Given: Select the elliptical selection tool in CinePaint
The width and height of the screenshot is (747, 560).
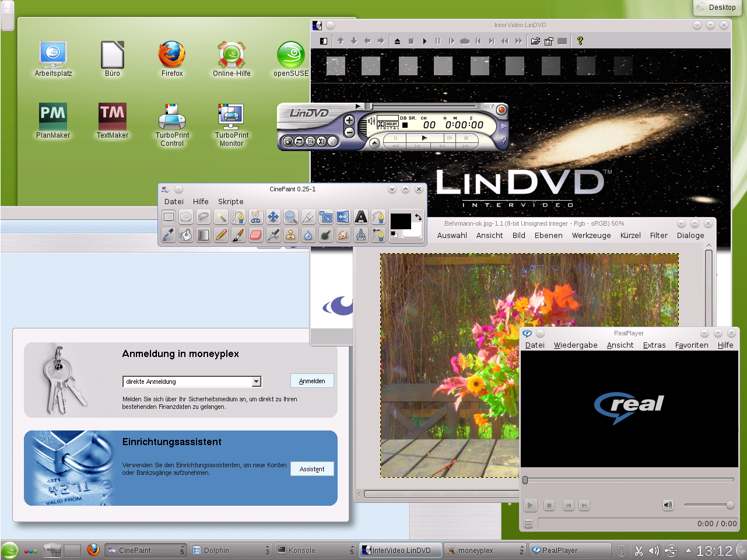Looking at the screenshot, I should click(186, 217).
